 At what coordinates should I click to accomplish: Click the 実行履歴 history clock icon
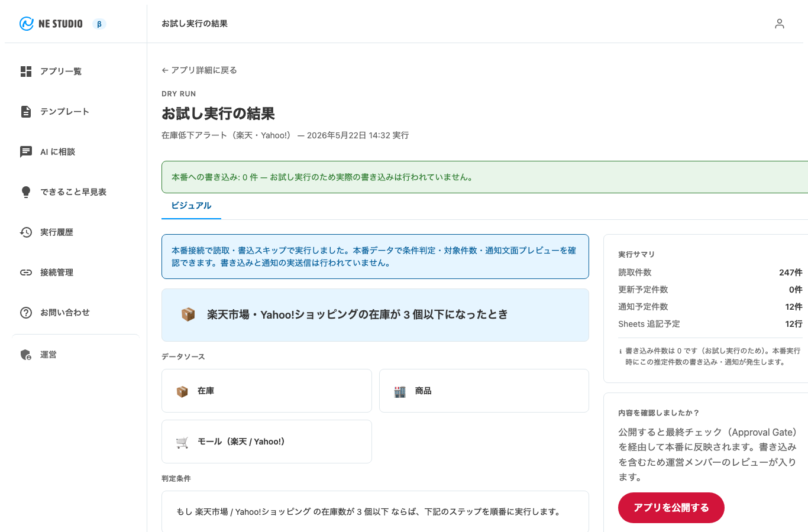tap(26, 232)
